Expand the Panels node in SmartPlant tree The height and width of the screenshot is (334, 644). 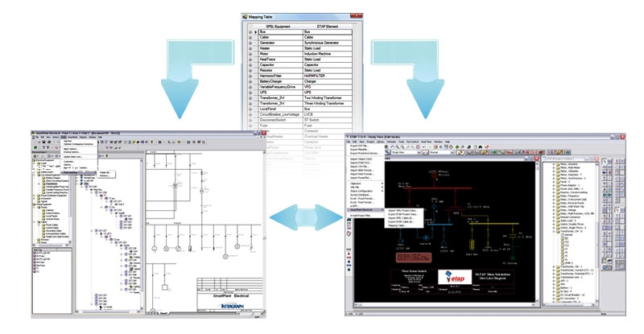34,207
